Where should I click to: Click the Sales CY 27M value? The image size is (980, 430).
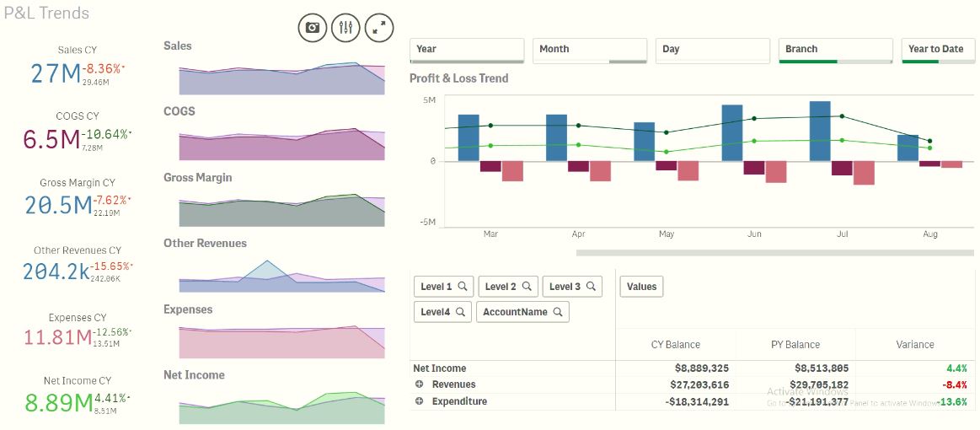pos(56,74)
